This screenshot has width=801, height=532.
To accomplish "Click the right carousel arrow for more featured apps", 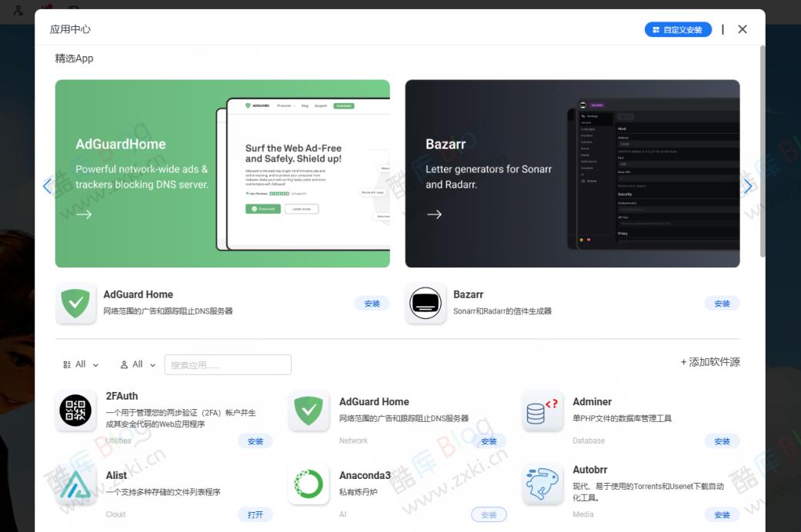I will pos(747,186).
